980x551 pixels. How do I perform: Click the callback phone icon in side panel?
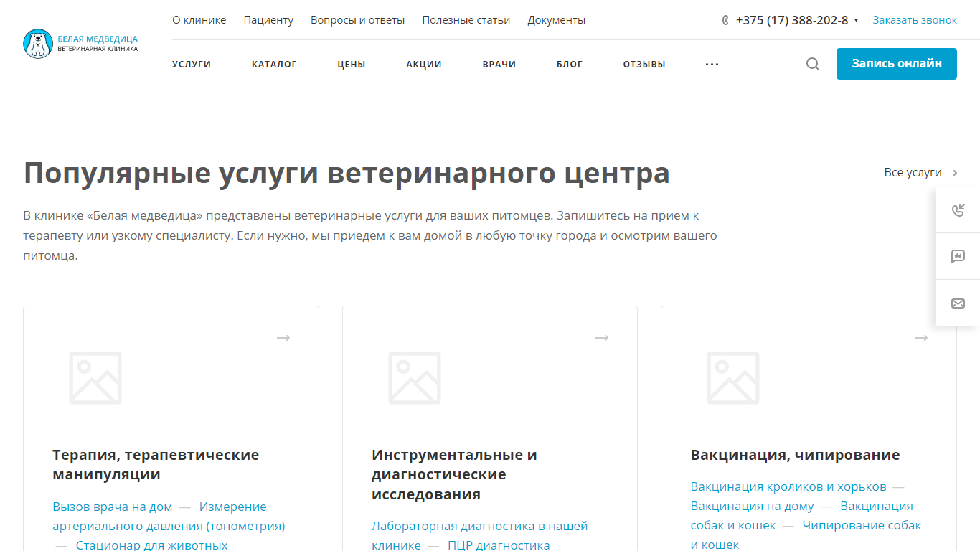pos(958,210)
